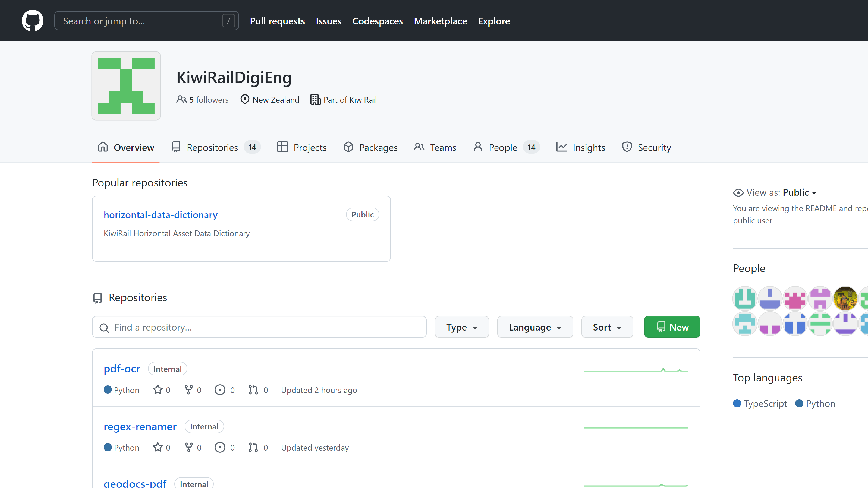Viewport: 868px width, 488px height.
Task: Expand the Type filter dropdown
Action: click(461, 327)
